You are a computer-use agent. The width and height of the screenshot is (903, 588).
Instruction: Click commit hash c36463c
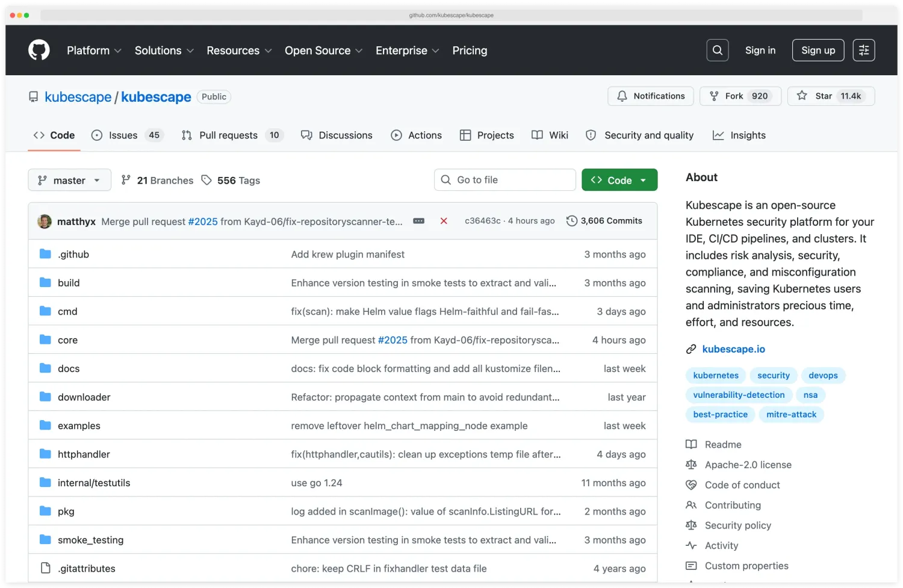click(x=483, y=221)
